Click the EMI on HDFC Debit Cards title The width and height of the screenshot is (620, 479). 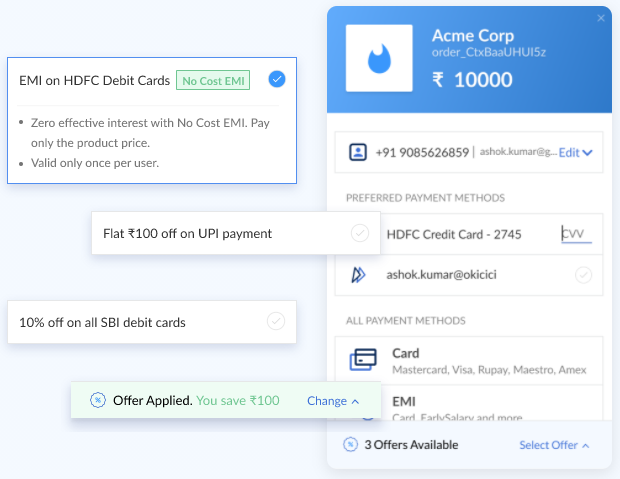pos(95,81)
